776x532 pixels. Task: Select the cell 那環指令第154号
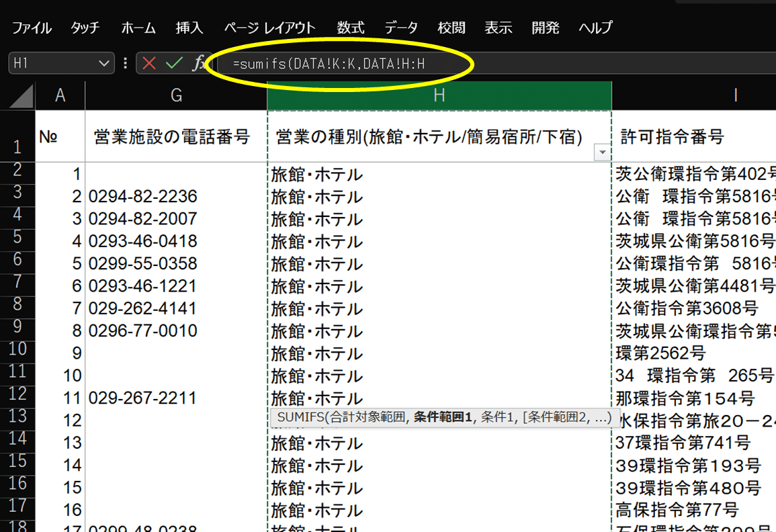click(x=694, y=398)
